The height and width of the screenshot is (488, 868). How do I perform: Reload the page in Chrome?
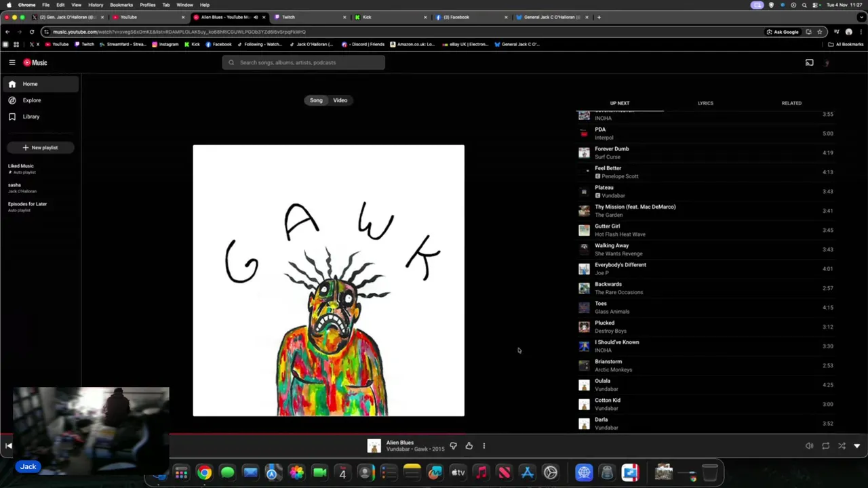tap(31, 32)
